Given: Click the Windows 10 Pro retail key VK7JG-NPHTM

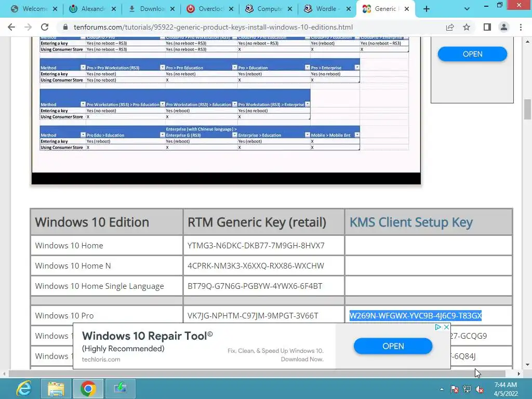Looking at the screenshot, I should point(253,315).
